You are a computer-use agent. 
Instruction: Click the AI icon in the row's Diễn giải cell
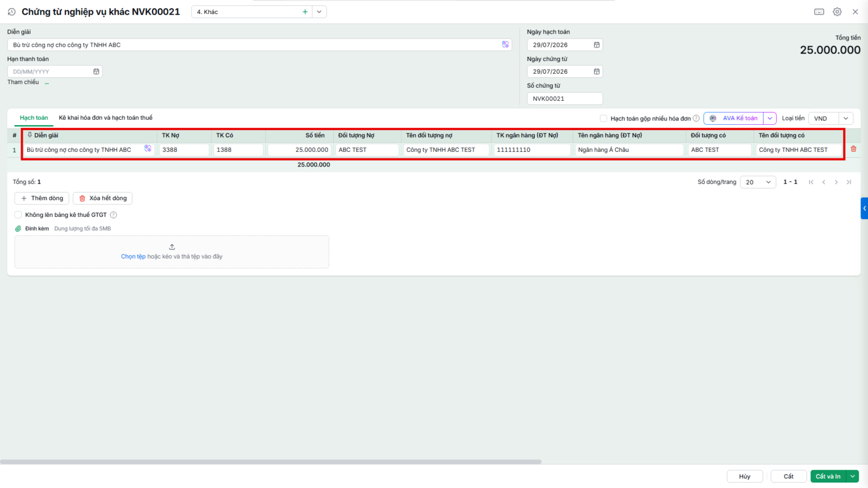click(148, 149)
